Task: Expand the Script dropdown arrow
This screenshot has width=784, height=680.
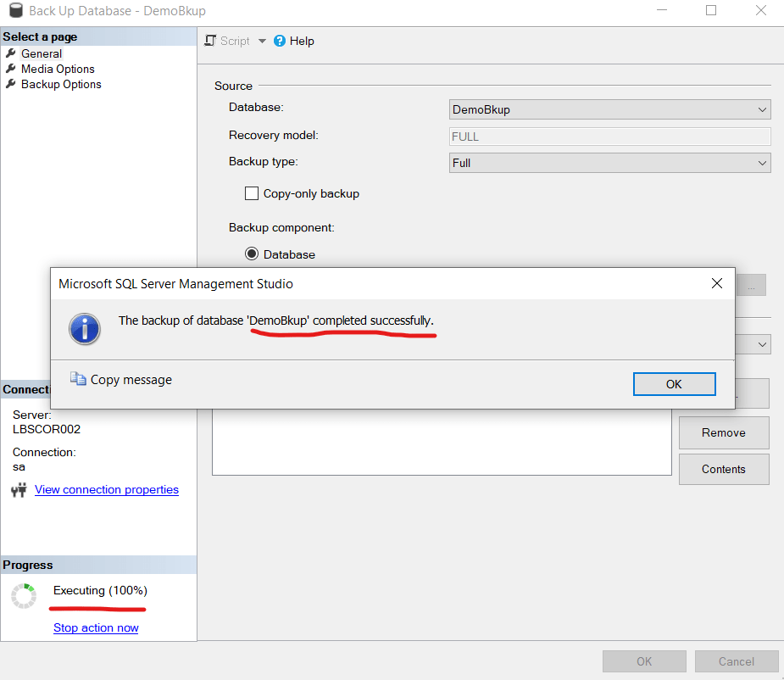Action: (262, 41)
